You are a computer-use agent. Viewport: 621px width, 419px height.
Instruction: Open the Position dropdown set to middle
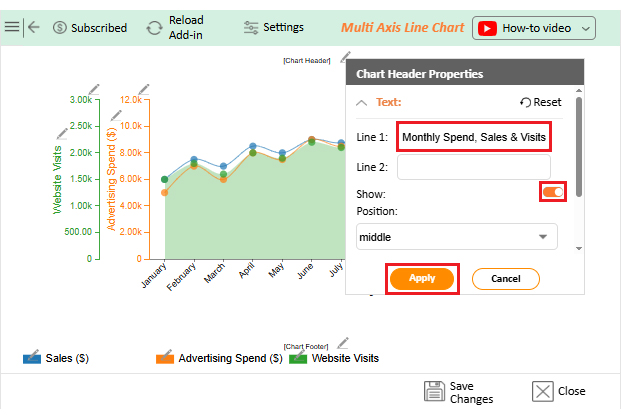coord(457,237)
